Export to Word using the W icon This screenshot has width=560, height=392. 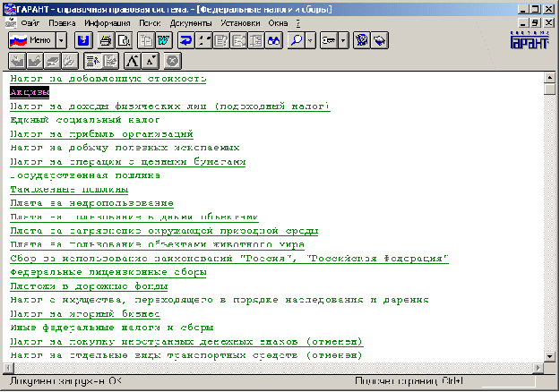pos(164,40)
